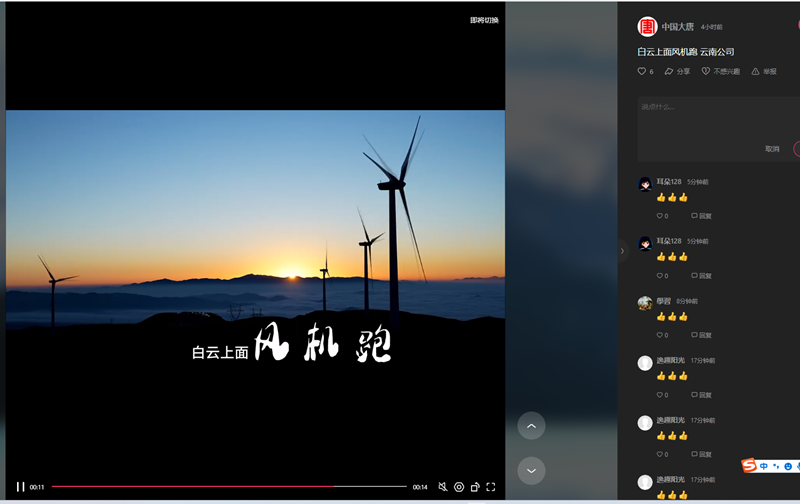This screenshot has height=504, width=800.
Task: Mark video as 不感兴趣
Action: coord(720,72)
